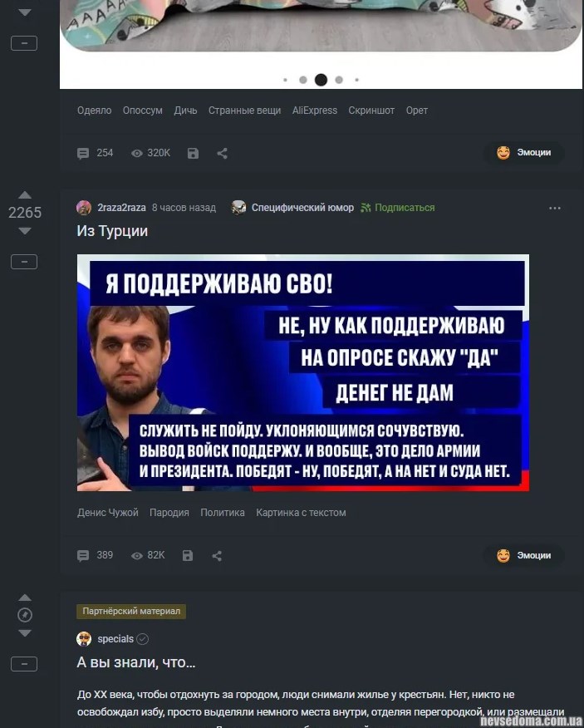Save the 'Из Турции' post

pyautogui.click(x=188, y=555)
